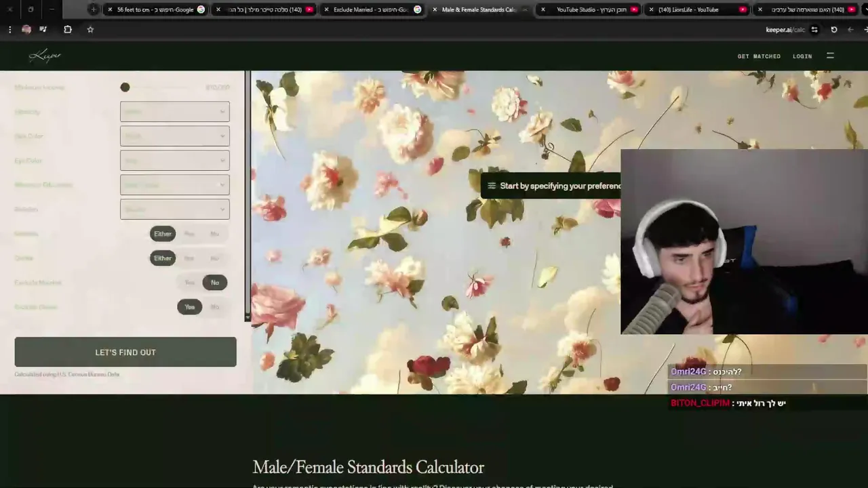Viewport: 868px width, 488px height.
Task: Open the browser extensions puzzle icon
Action: point(68,29)
